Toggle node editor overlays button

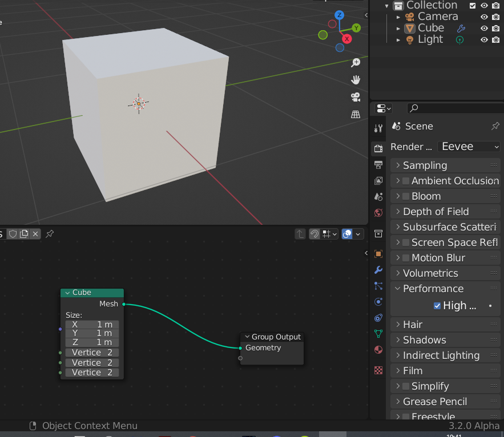347,234
